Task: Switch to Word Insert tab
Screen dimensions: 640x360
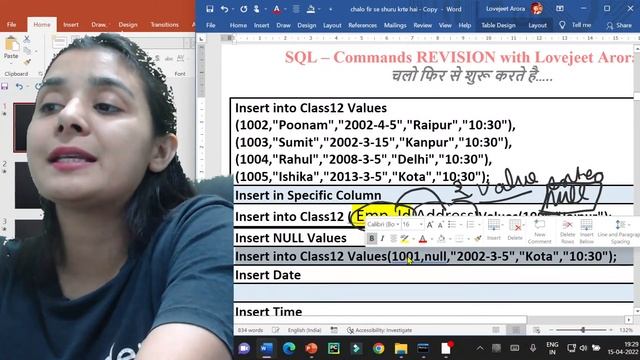Action: pyautogui.click(x=261, y=25)
